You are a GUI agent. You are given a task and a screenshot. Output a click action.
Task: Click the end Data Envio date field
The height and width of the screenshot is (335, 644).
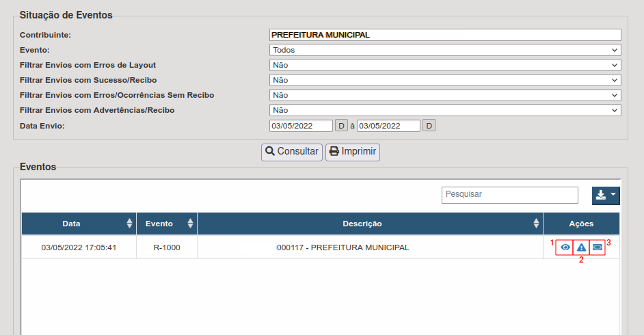(x=388, y=126)
